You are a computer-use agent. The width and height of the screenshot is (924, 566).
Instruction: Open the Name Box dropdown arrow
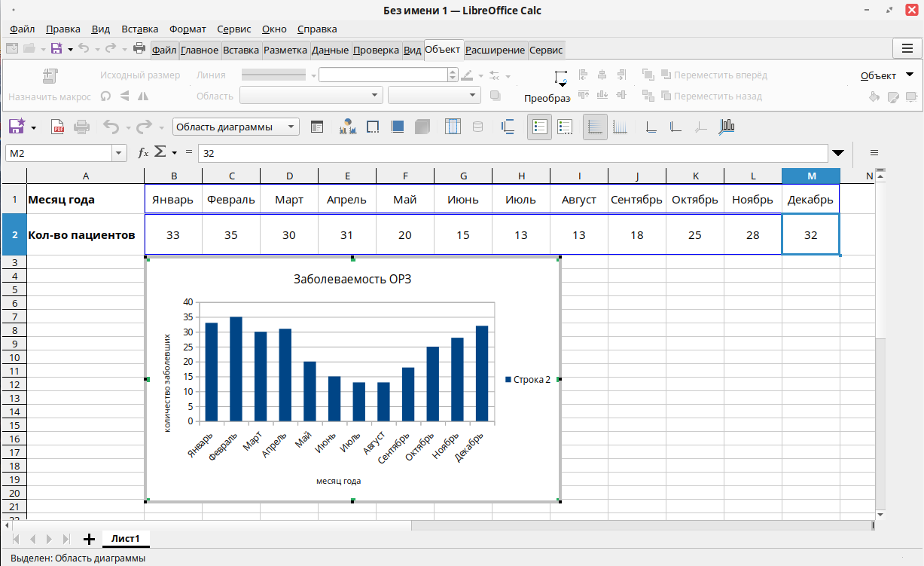[x=119, y=153]
